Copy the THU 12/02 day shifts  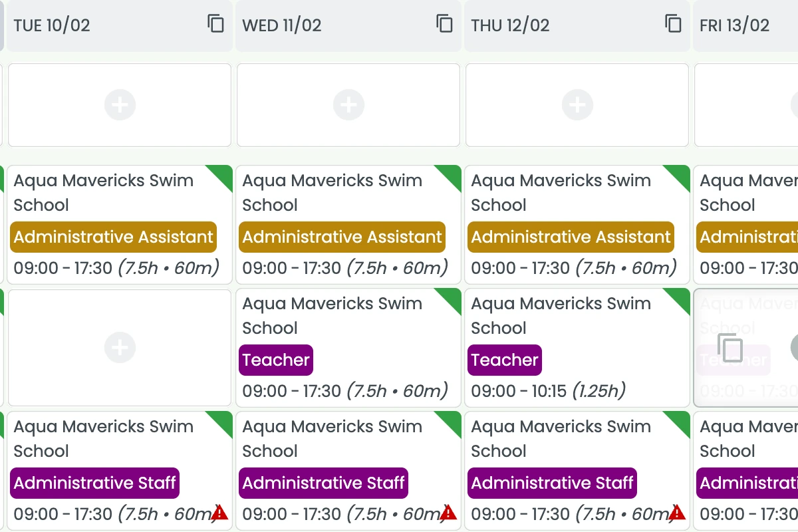[673, 24]
